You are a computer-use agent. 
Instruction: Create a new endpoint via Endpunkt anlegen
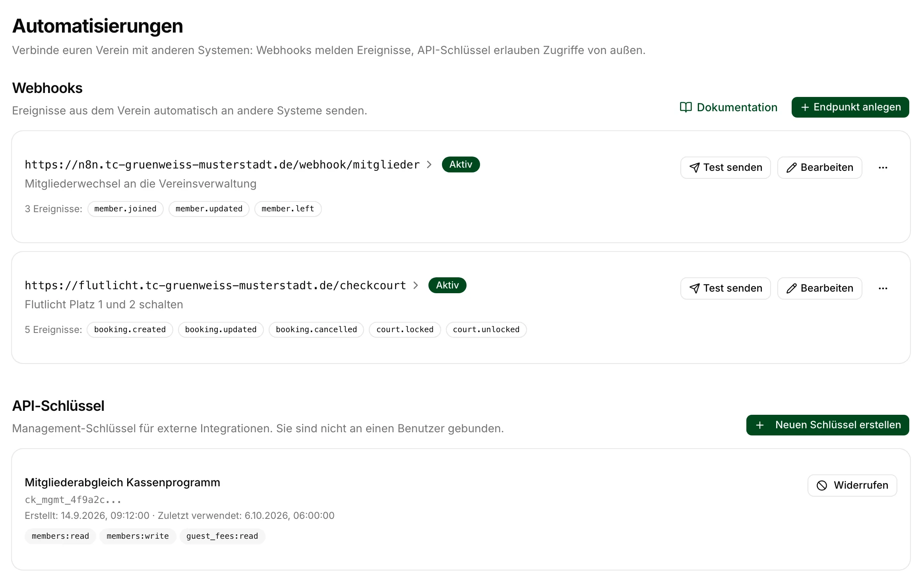coord(850,107)
